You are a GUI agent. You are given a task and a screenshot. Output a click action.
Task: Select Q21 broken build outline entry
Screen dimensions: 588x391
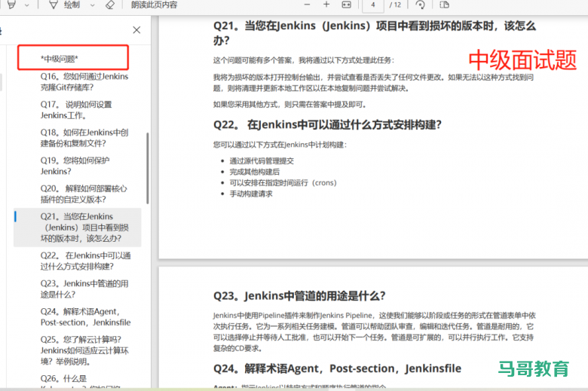(x=84, y=227)
